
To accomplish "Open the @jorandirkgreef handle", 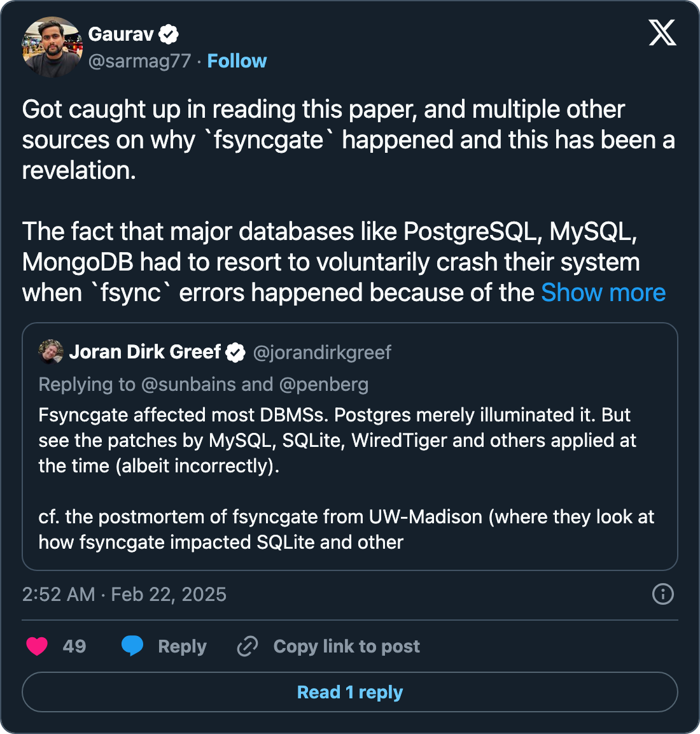I will [x=322, y=353].
